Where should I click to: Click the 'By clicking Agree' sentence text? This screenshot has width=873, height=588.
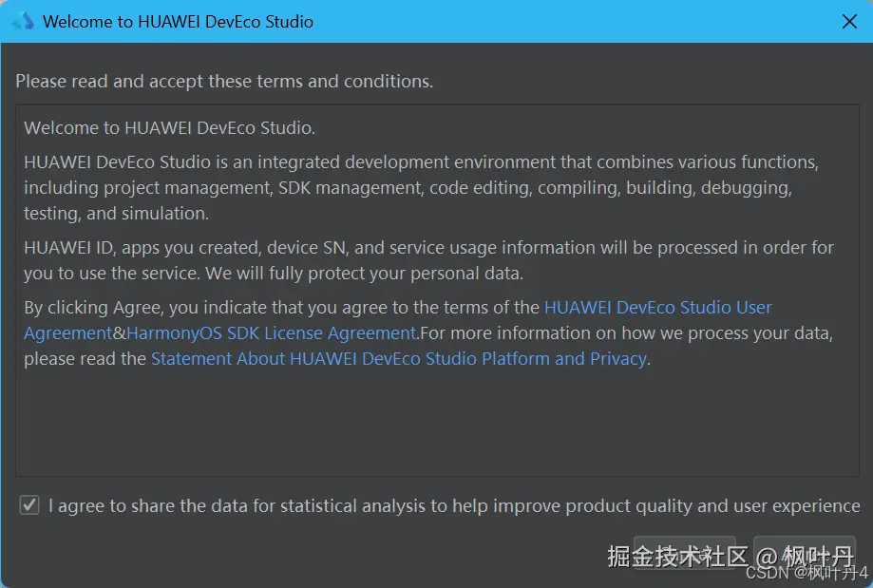[283, 308]
